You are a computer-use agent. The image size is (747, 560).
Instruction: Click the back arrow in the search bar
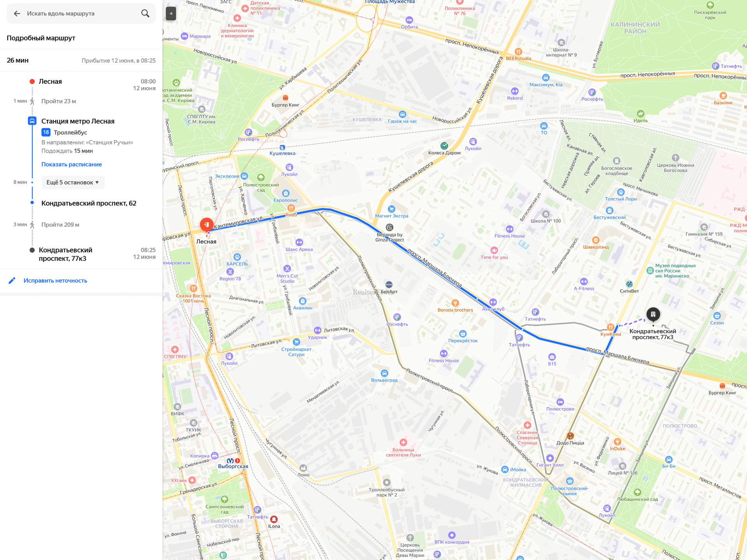(x=17, y=14)
